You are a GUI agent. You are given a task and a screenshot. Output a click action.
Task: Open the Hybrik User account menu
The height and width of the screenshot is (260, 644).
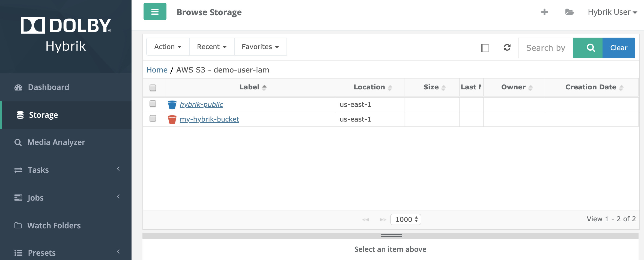click(612, 12)
